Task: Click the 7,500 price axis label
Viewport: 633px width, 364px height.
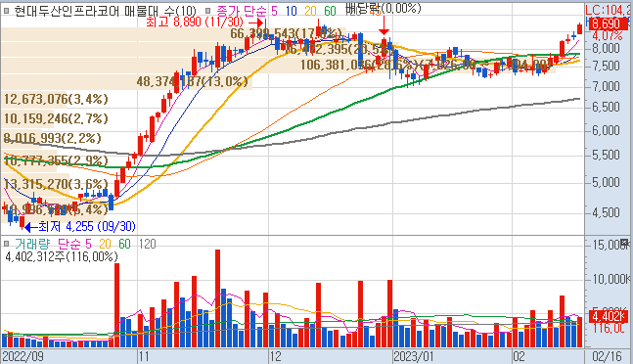Action: pos(606,66)
